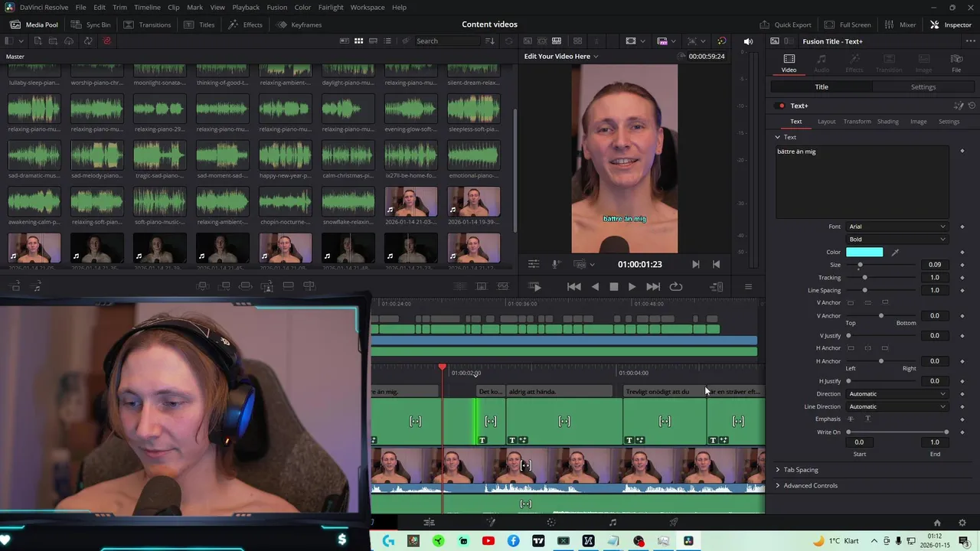Screen dimensions: 980x551
Task: Open the Transitions panel
Action: (x=147, y=24)
